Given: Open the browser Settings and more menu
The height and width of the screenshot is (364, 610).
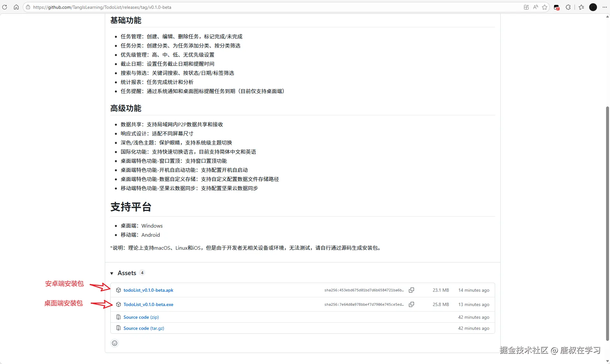Looking at the screenshot, I should click(604, 7).
